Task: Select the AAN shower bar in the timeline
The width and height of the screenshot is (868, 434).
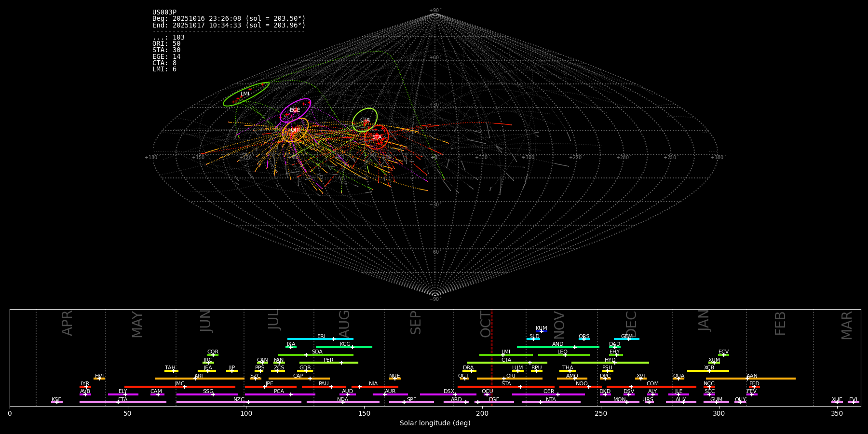Action: click(x=751, y=379)
